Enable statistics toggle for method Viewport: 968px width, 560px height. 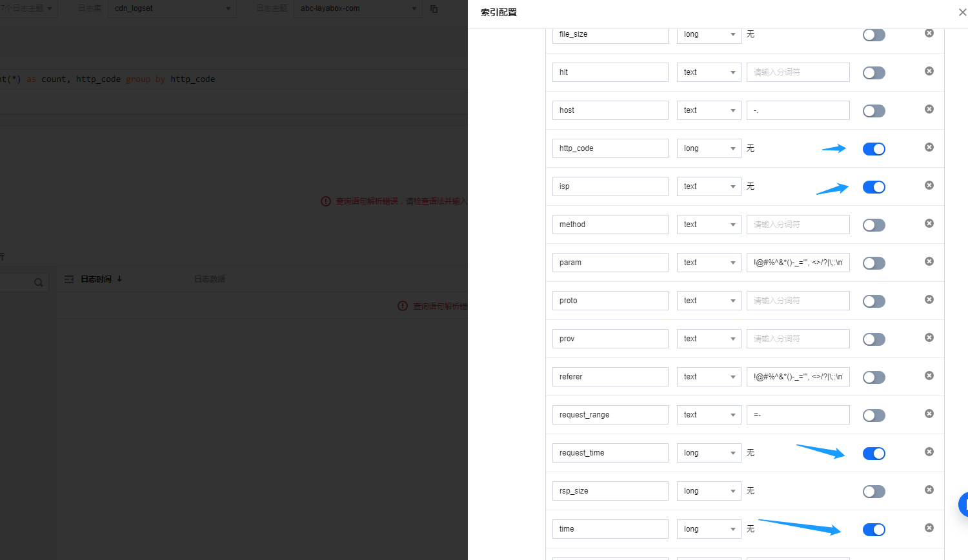874,225
